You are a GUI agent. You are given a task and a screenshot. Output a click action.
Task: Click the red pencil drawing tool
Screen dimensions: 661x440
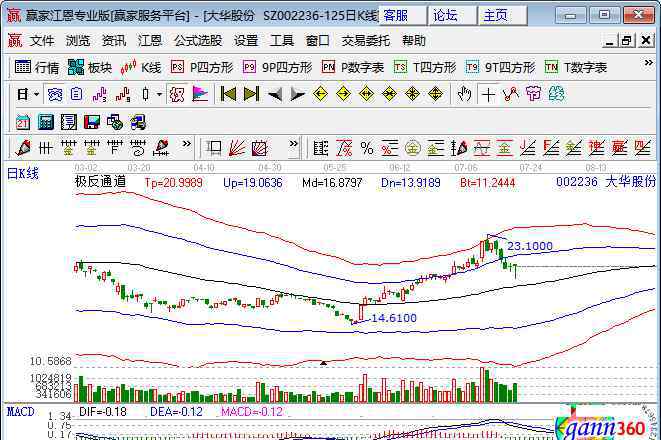coord(23,148)
